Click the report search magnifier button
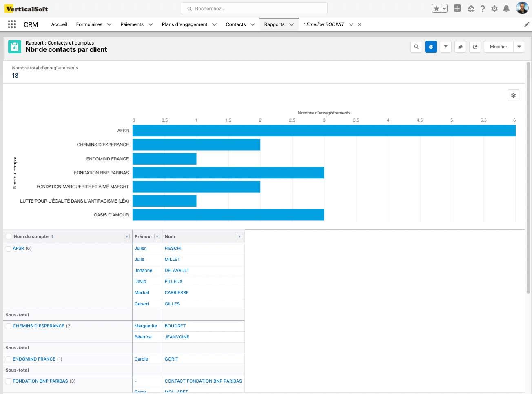Image resolution: width=532 pixels, height=394 pixels. (416, 47)
